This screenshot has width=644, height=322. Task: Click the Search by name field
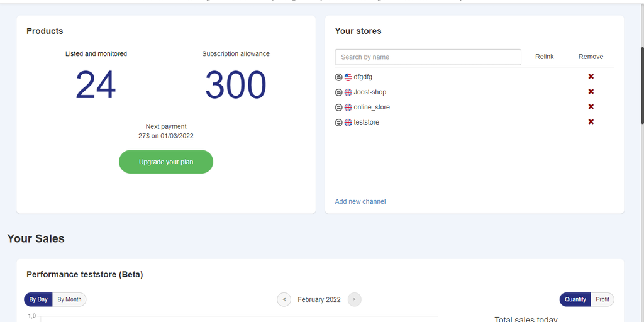[x=428, y=57]
